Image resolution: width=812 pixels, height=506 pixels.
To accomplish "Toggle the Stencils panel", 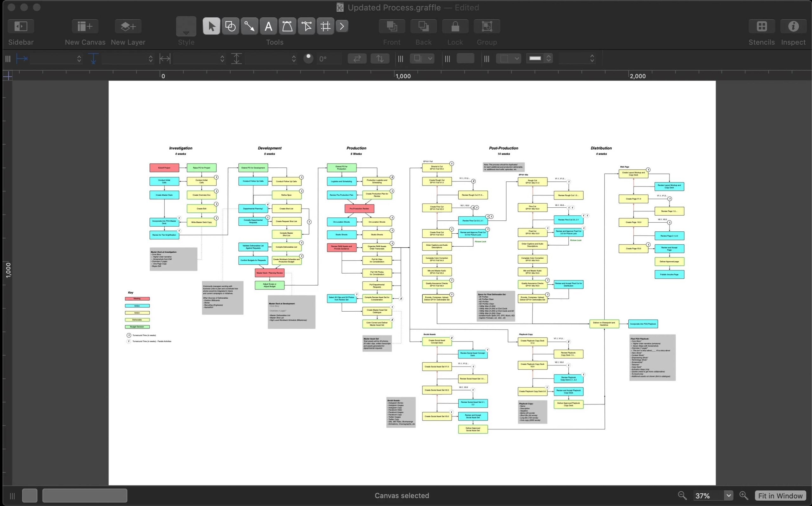I will pyautogui.click(x=761, y=26).
